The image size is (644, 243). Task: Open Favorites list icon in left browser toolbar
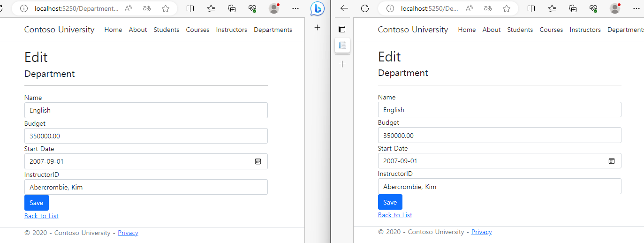point(211,8)
